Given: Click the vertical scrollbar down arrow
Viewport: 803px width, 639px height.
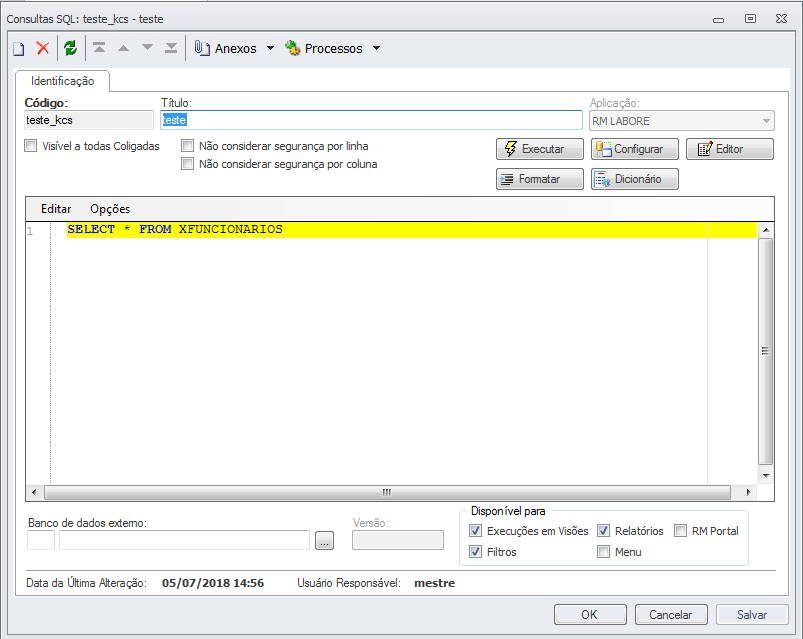Looking at the screenshot, I should click(x=766, y=476).
